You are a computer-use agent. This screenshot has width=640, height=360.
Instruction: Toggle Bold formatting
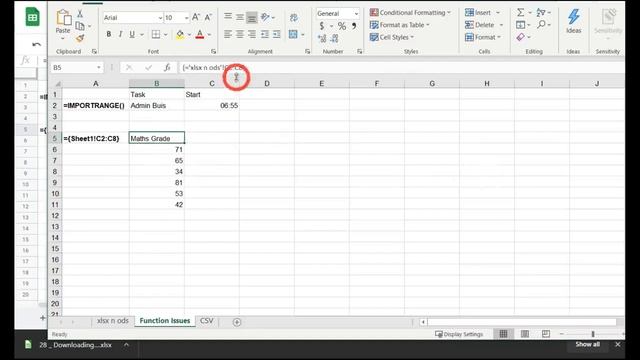[x=109, y=34]
